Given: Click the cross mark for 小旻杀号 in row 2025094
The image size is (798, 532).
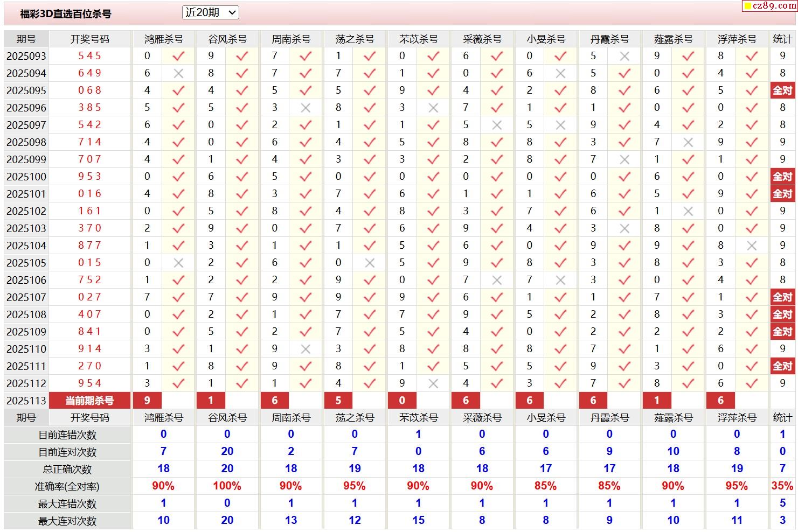Looking at the screenshot, I should (560, 73).
